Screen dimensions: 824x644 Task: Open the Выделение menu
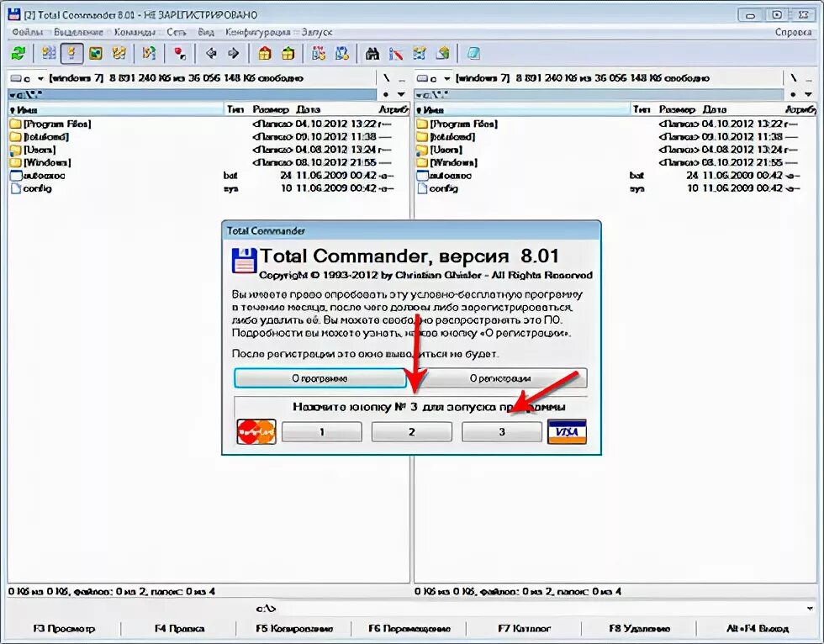(x=78, y=32)
